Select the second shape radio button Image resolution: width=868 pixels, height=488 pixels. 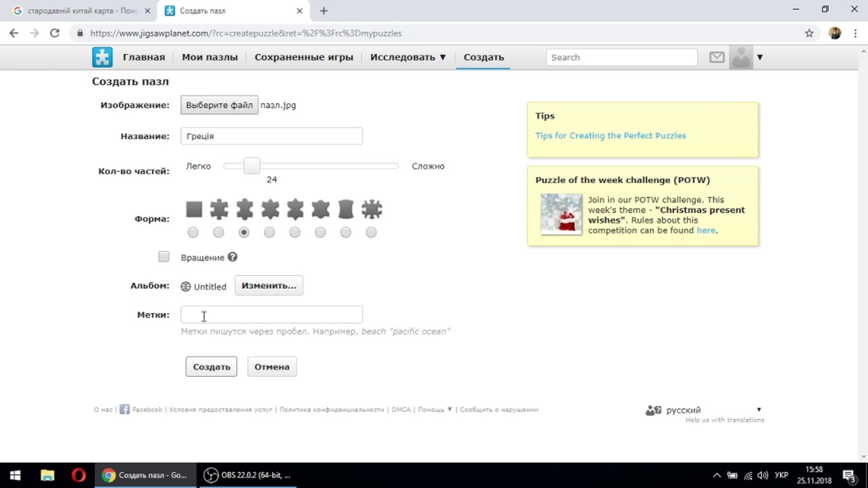218,232
